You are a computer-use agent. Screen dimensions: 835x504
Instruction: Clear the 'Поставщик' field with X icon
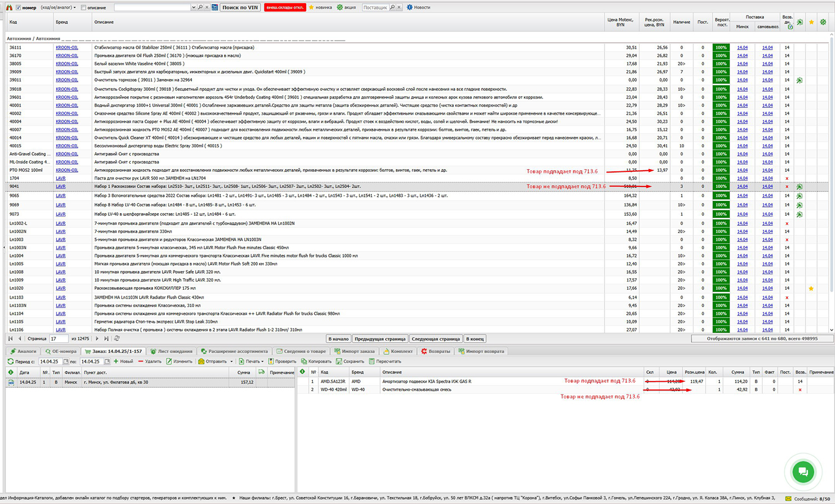[399, 7]
